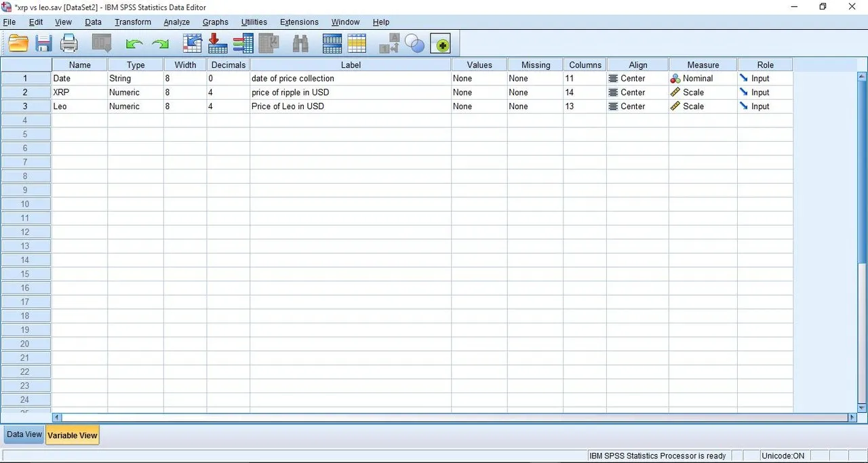Open the Transform menu
This screenshot has height=463, width=868.
[x=133, y=22]
